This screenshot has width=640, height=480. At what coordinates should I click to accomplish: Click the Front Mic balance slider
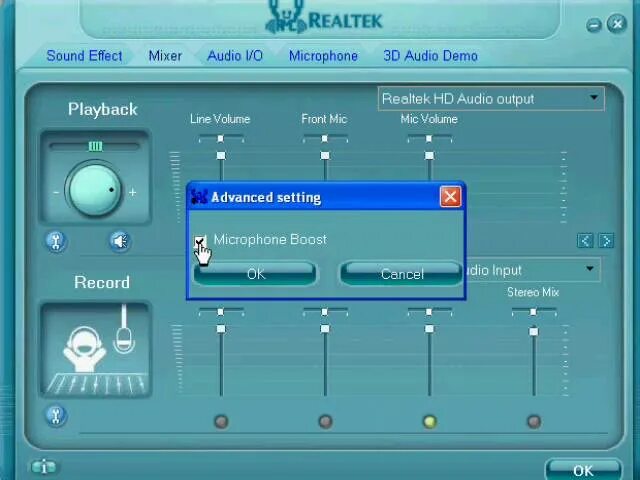[325, 139]
